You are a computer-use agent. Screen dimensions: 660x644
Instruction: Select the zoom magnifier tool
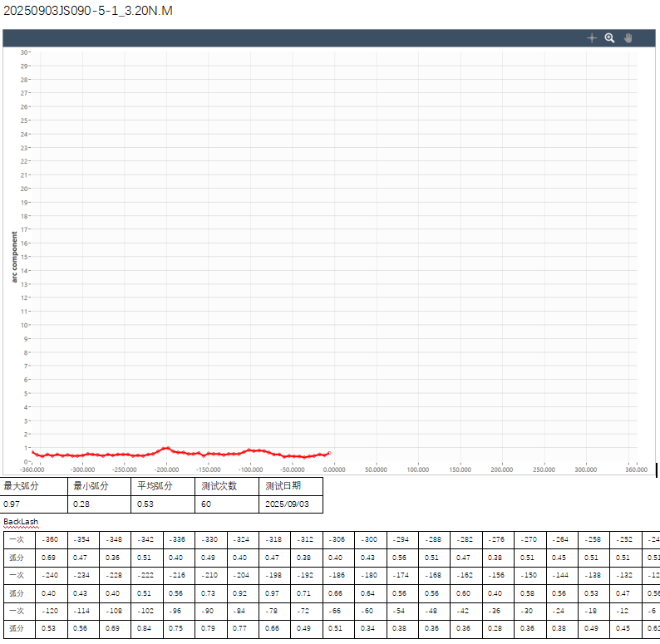[609, 38]
